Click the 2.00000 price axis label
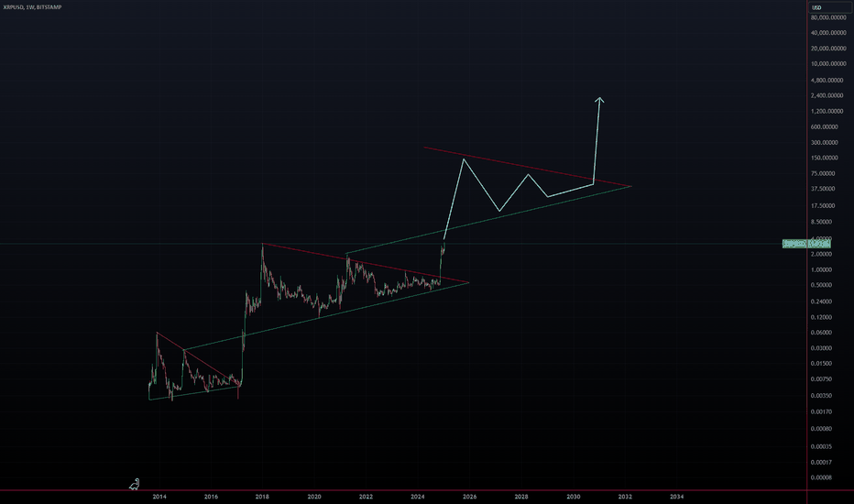This screenshot has width=854, height=504. [821, 254]
